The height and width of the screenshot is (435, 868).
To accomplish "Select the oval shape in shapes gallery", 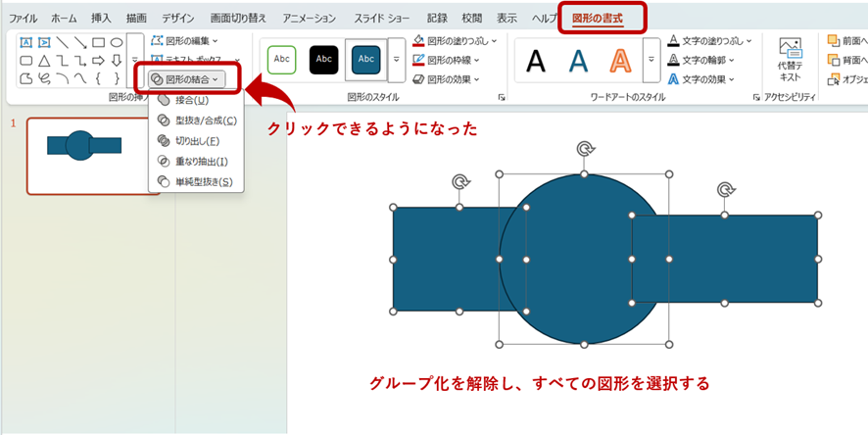I will (116, 42).
